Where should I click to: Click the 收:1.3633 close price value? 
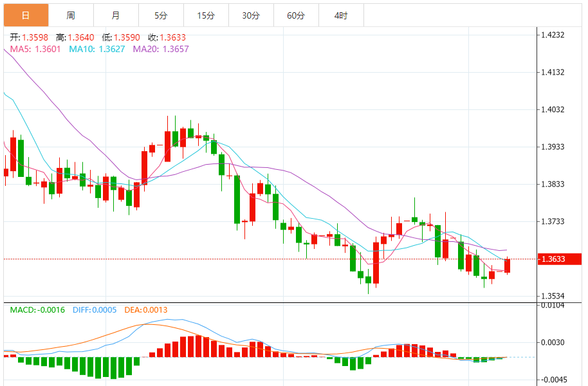(167, 37)
